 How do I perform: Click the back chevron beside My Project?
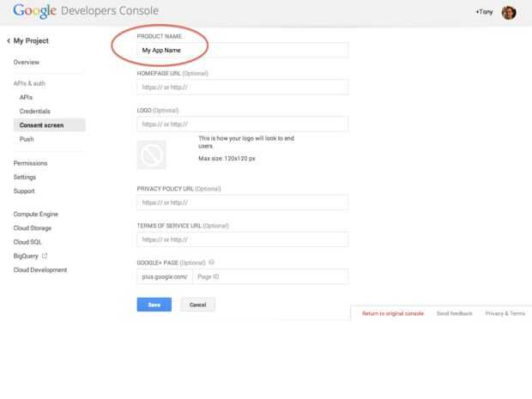click(x=8, y=41)
